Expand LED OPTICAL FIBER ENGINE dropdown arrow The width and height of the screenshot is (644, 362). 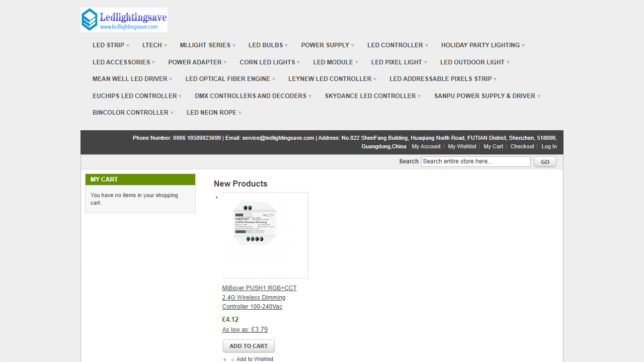[x=274, y=79]
